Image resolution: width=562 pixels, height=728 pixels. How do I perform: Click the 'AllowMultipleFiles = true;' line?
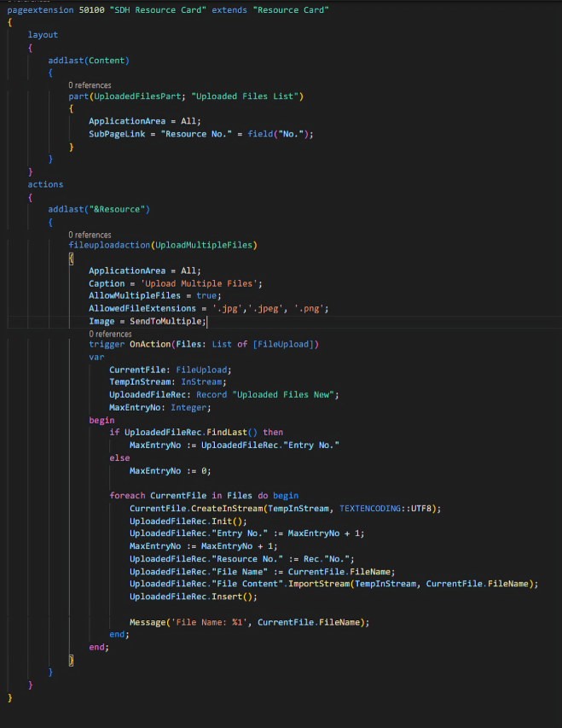coord(155,296)
